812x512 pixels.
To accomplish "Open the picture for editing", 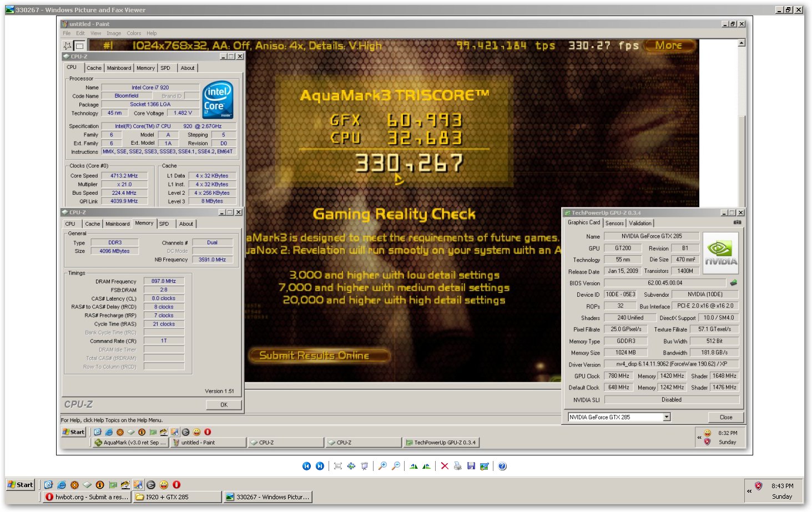I will tap(485, 466).
